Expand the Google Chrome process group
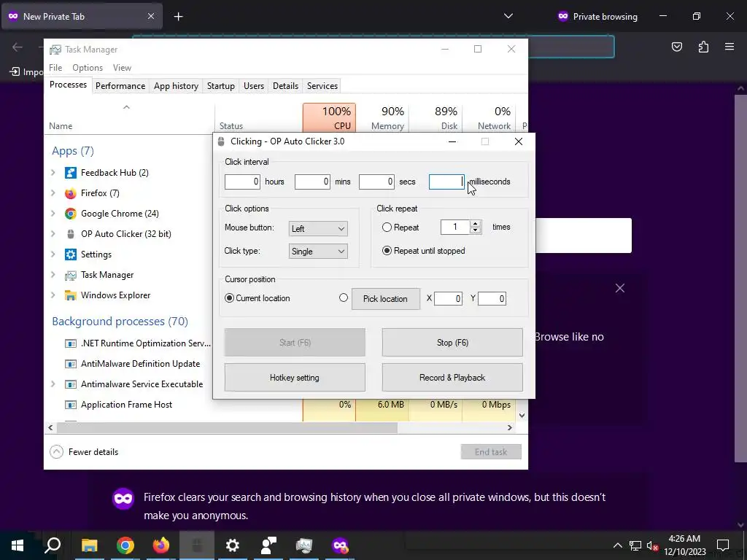Screen dimensions: 747x560 pyautogui.click(x=53, y=214)
